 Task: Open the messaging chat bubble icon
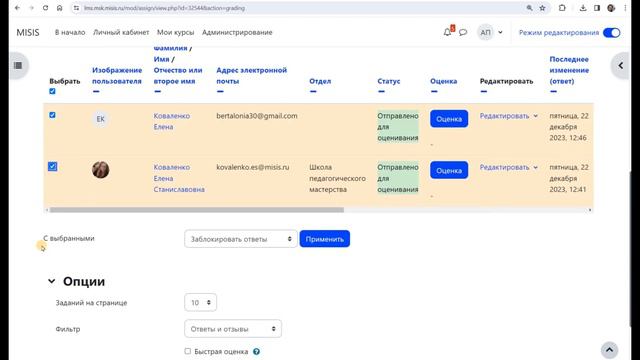[463, 32]
